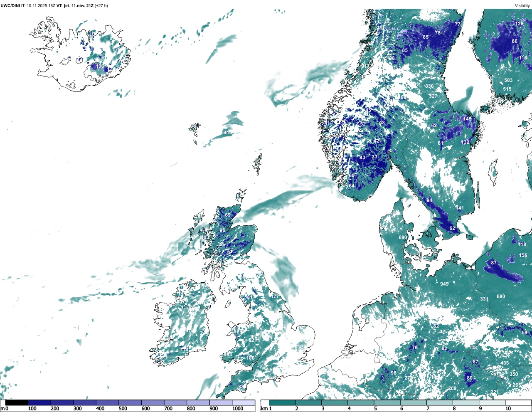
Task: Click the black 0–100 m legend swatch
Action: point(17,403)
